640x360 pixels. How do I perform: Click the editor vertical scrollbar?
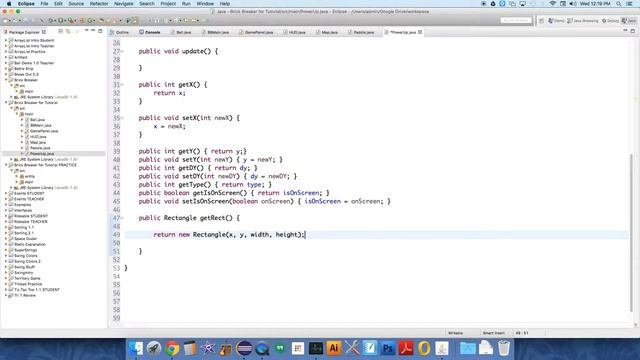[631, 233]
